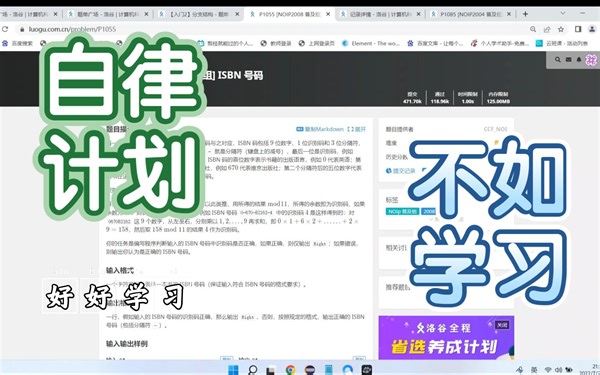Open the Element - The wo... bookmark
The height and width of the screenshot is (375, 600).
tap(370, 44)
